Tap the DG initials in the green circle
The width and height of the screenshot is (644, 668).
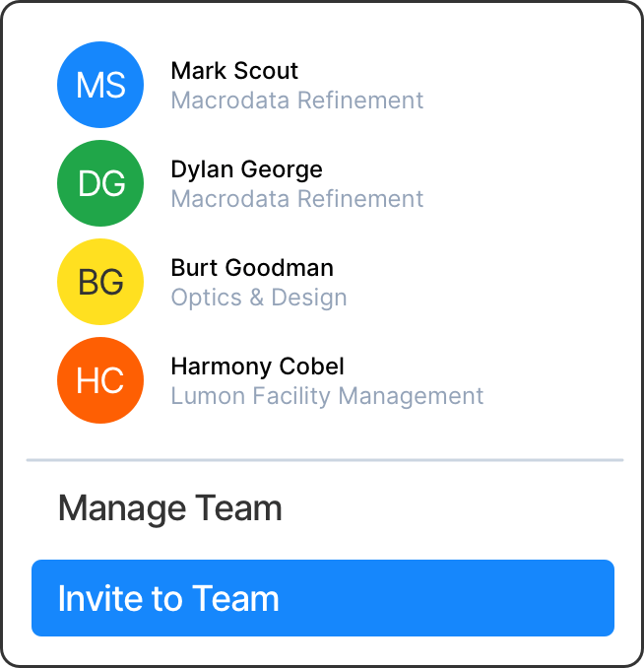tap(101, 184)
